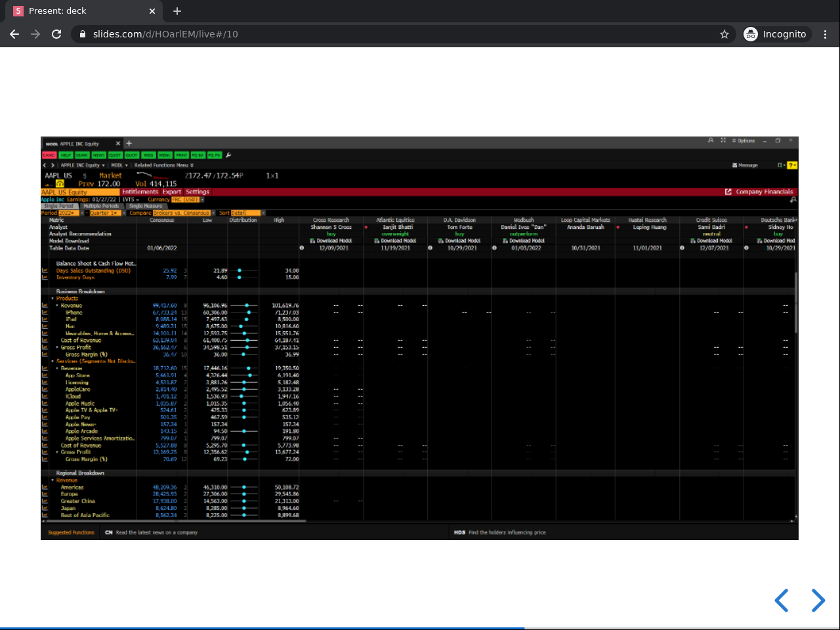Go back in browser history
The width and height of the screenshot is (840, 630).
click(x=14, y=34)
